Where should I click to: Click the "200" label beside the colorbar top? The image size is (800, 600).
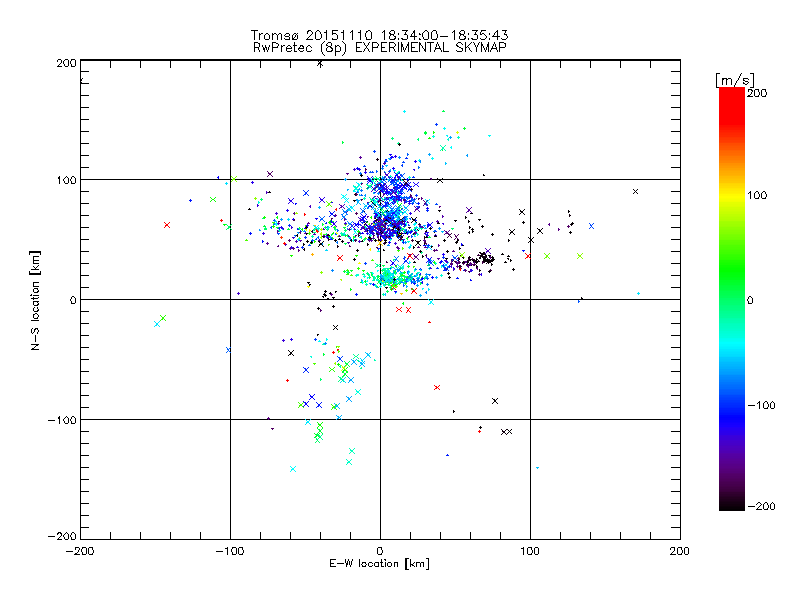[757, 93]
